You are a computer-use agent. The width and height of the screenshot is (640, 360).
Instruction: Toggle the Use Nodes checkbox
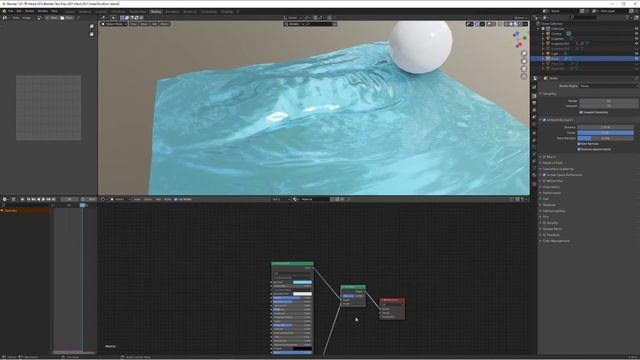pyautogui.click(x=176, y=199)
